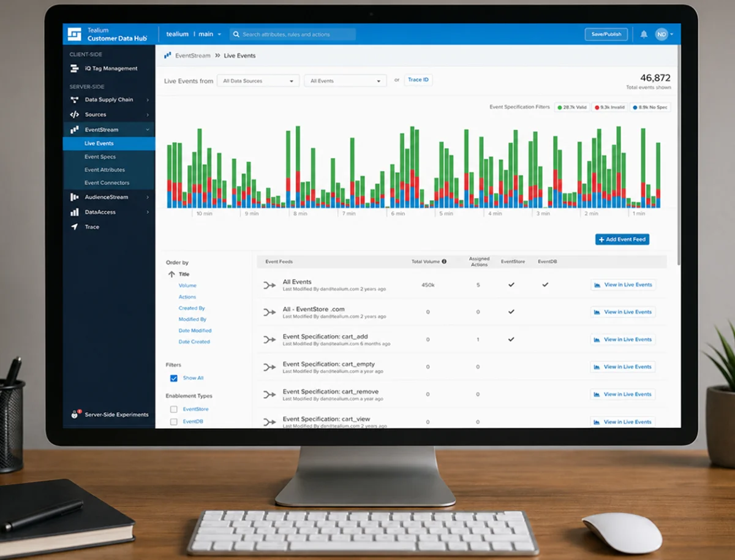Click the Sources code icon

[74, 115]
